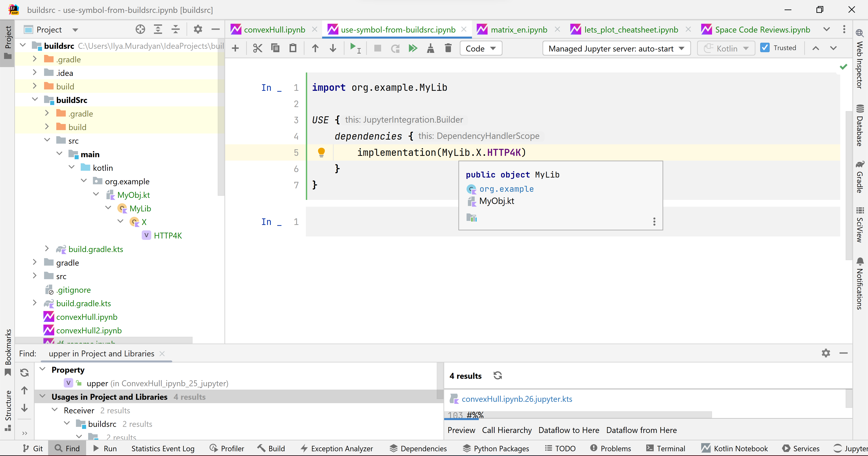Image resolution: width=868 pixels, height=456 pixels.
Task: Open the Gradle tool window
Action: [860, 176]
